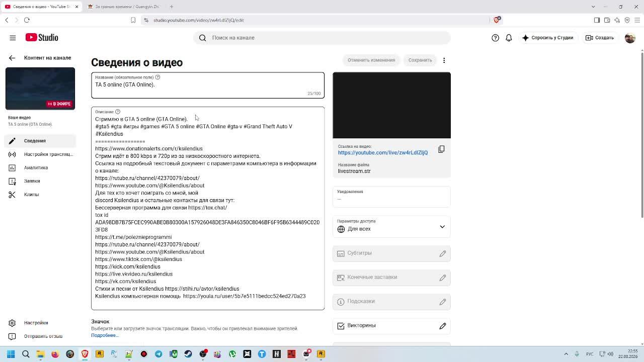Click the Подробнее link under Значок
The height and width of the screenshot is (362, 644).
(x=105, y=335)
